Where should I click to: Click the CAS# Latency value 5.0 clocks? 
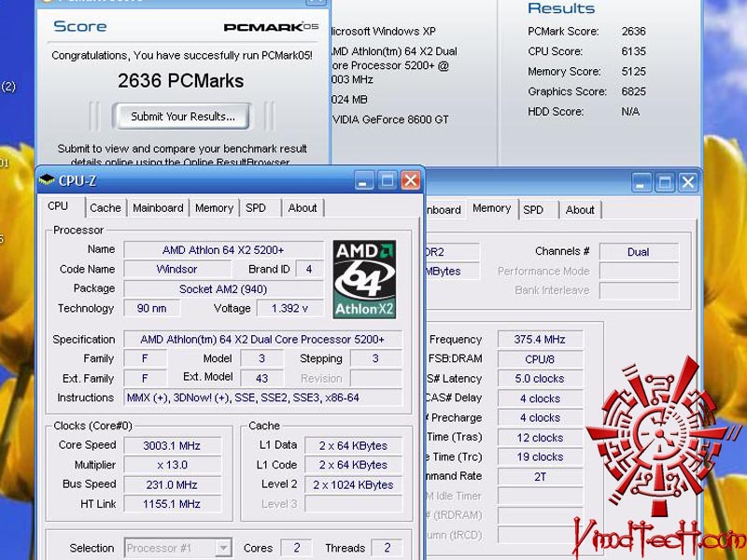[540, 379]
